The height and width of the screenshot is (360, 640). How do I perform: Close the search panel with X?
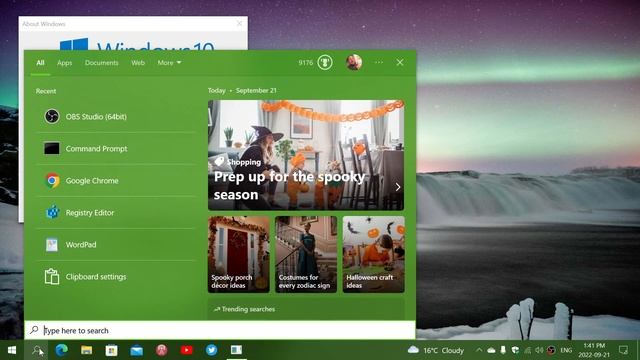click(400, 62)
